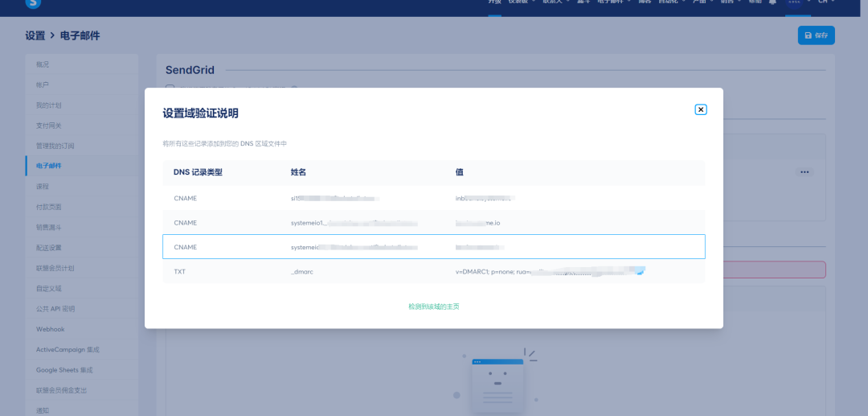This screenshot has height=416, width=868.
Task: Click the notification bell icon in top bar
Action: click(x=772, y=2)
